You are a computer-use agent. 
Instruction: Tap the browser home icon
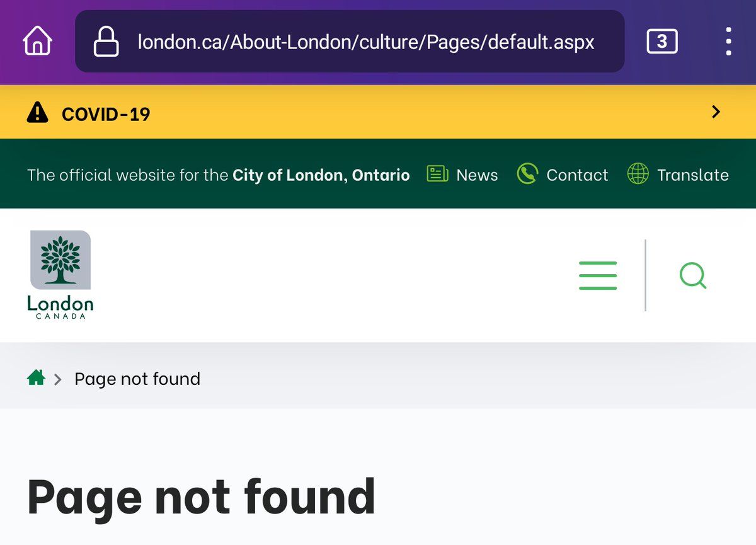[x=37, y=42]
